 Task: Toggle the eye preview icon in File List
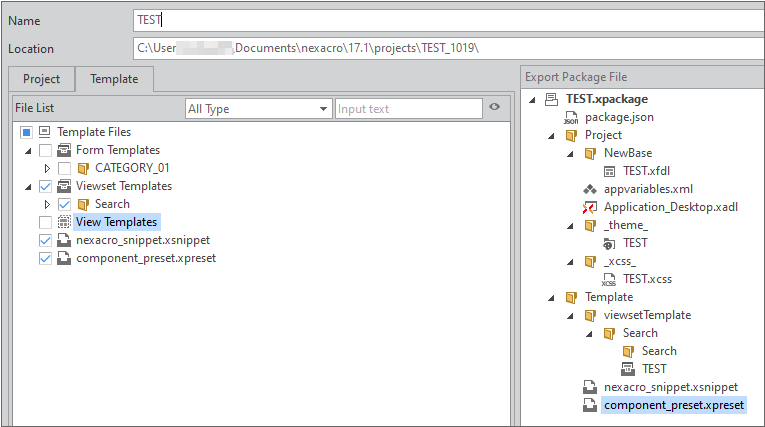coord(493,108)
